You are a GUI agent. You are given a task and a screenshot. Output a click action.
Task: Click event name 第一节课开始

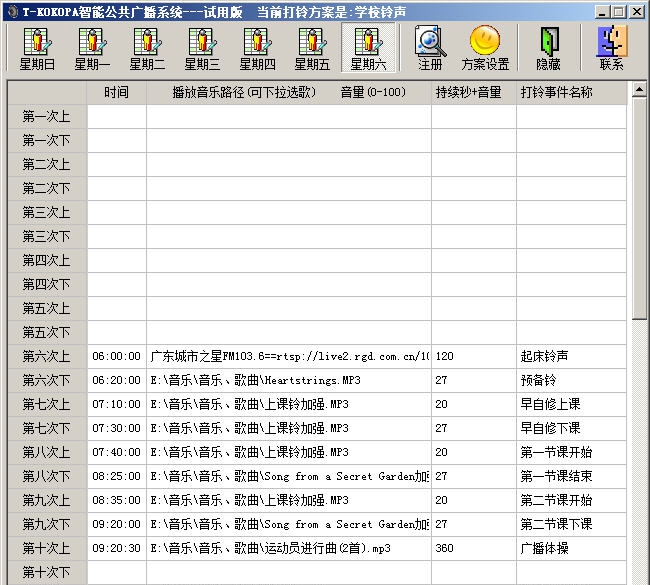pos(571,452)
